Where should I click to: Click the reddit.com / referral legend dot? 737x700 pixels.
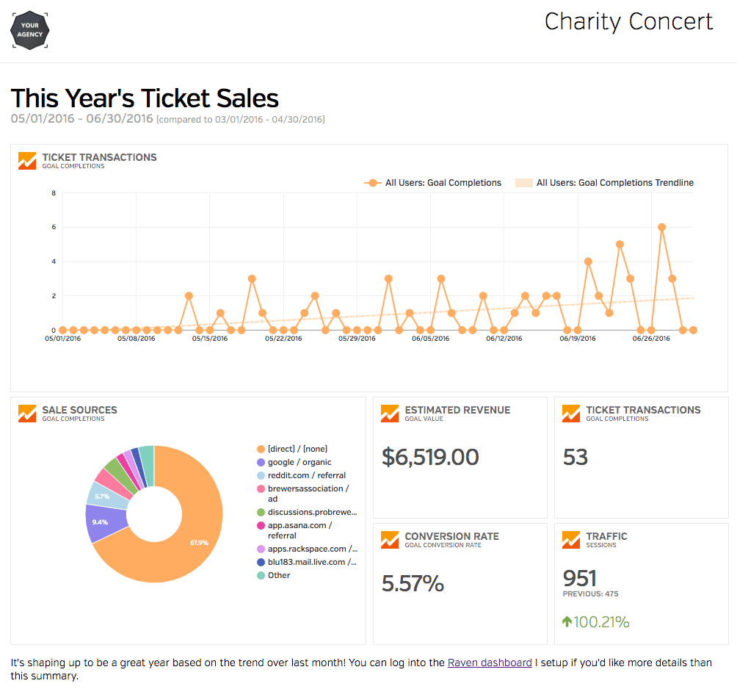tap(261, 475)
